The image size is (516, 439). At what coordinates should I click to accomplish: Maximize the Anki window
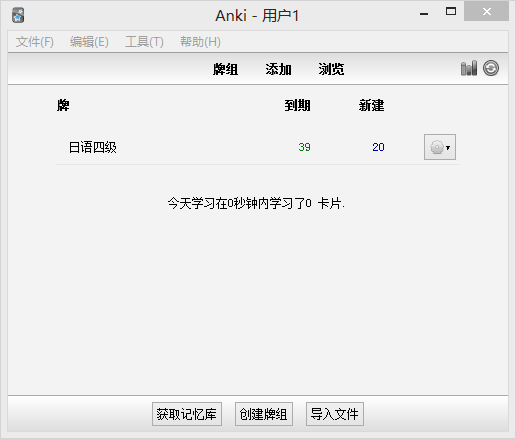(x=451, y=12)
